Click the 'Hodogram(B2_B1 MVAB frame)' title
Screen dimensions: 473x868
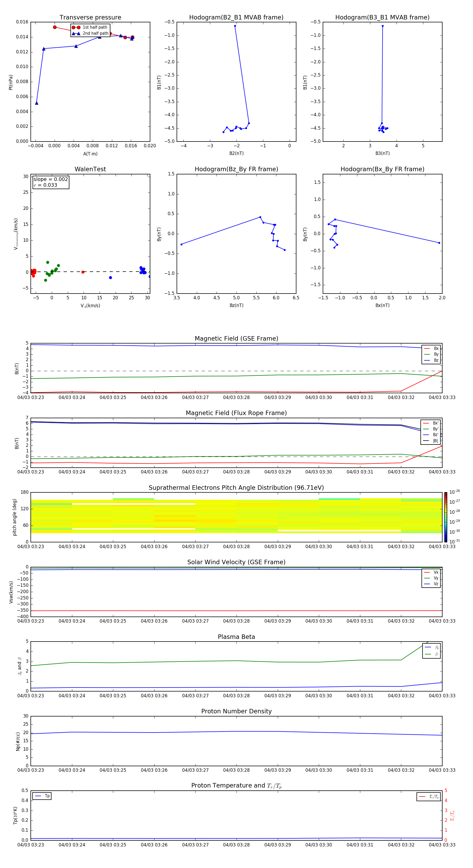tap(236, 18)
